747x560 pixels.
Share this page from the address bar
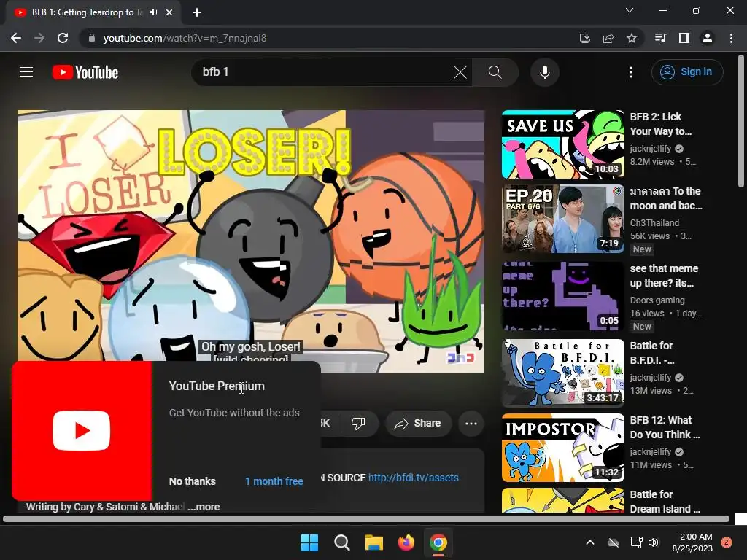[x=608, y=38]
